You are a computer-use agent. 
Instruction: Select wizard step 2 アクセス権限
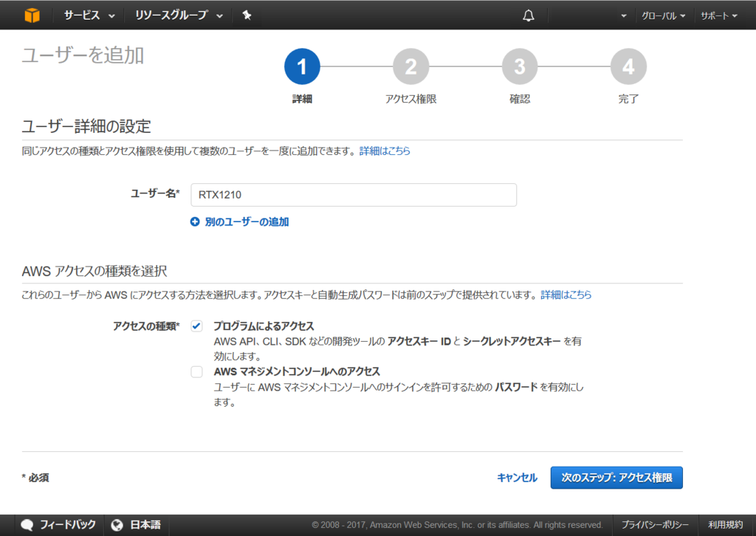click(x=410, y=66)
